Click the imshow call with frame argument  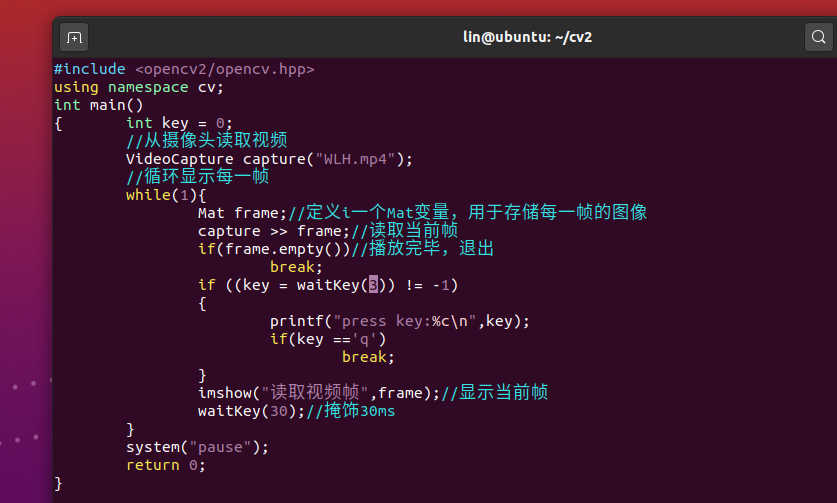[x=319, y=393]
